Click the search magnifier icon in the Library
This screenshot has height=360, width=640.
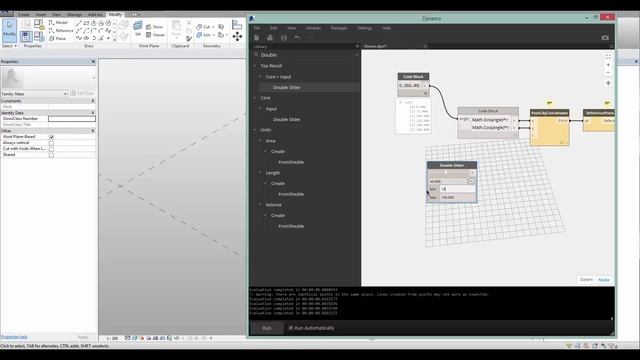click(256, 55)
